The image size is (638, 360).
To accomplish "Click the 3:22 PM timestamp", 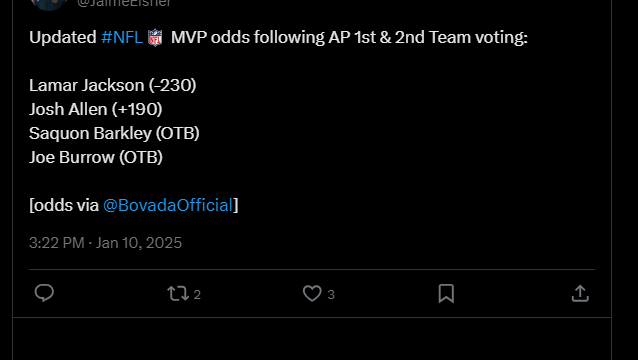I will (x=57, y=243).
